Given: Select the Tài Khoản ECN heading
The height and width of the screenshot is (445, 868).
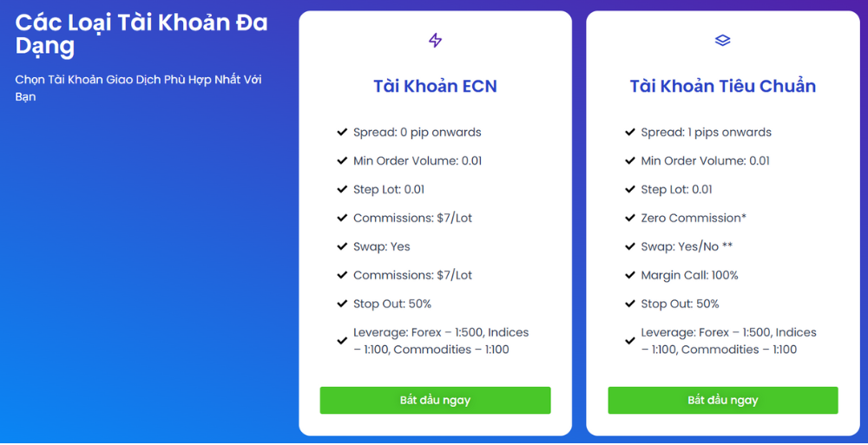Looking at the screenshot, I should 435,86.
